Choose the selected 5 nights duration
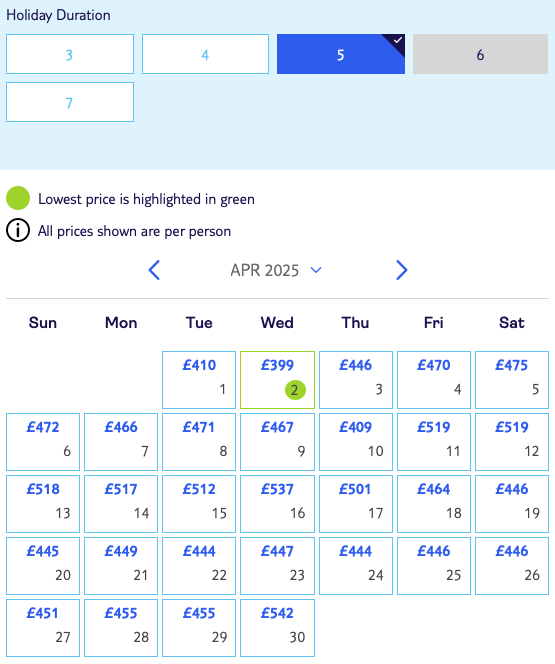Image resolution: width=555 pixels, height=664 pixels. click(x=341, y=54)
